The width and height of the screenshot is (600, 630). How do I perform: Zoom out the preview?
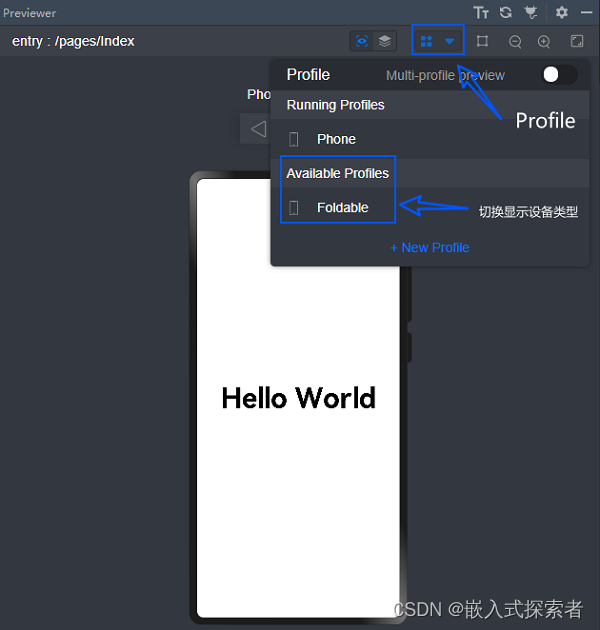click(515, 41)
